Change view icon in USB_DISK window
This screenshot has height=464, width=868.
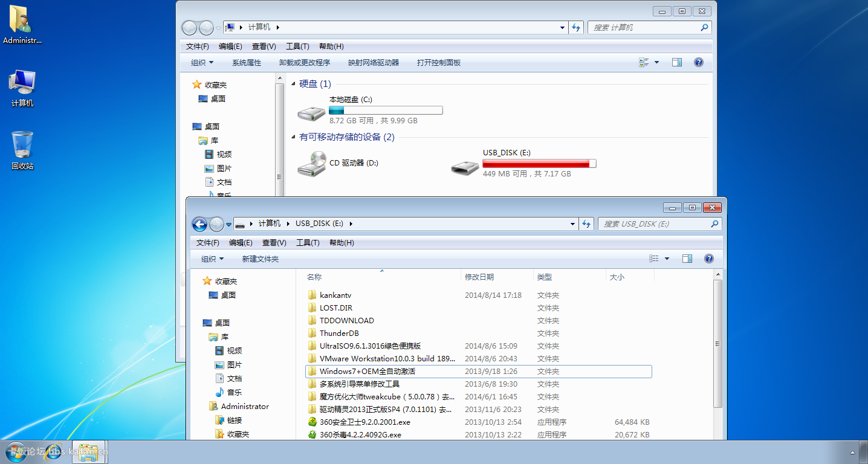pyautogui.click(x=654, y=259)
